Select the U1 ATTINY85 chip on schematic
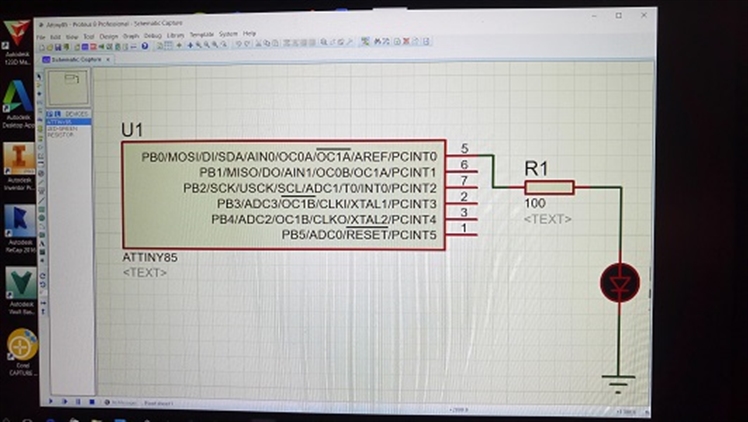The width and height of the screenshot is (748, 422). tap(284, 195)
